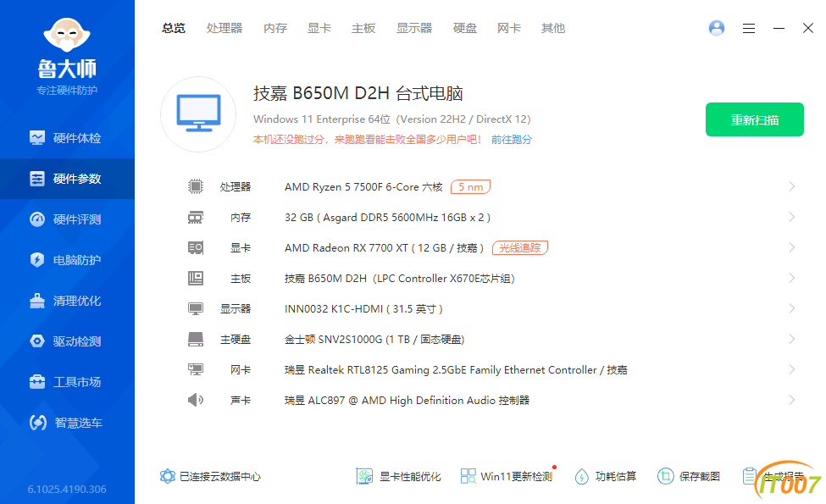Follow the 前往跑分 link
Image resolution: width=826 pixels, height=504 pixels.
pos(512,140)
